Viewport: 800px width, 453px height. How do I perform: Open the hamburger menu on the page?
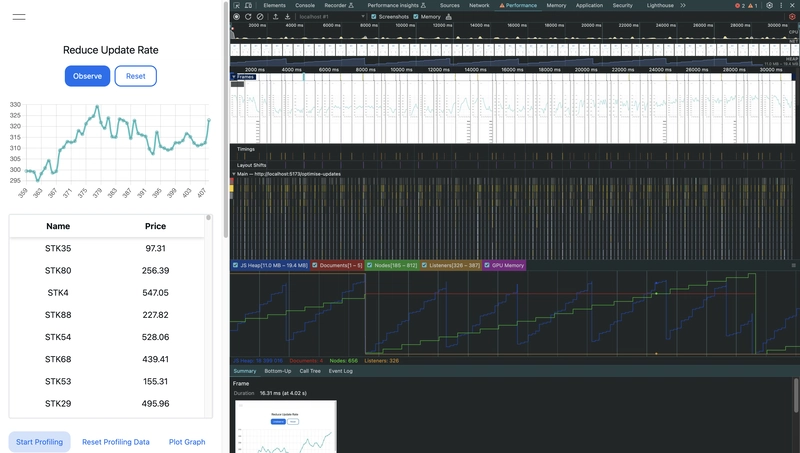click(x=19, y=17)
